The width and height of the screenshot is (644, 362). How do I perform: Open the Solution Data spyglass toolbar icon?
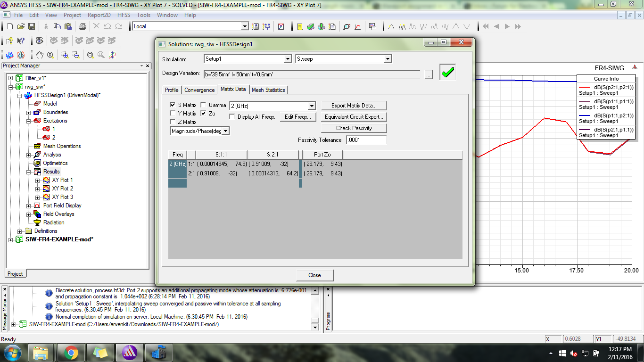(x=347, y=27)
